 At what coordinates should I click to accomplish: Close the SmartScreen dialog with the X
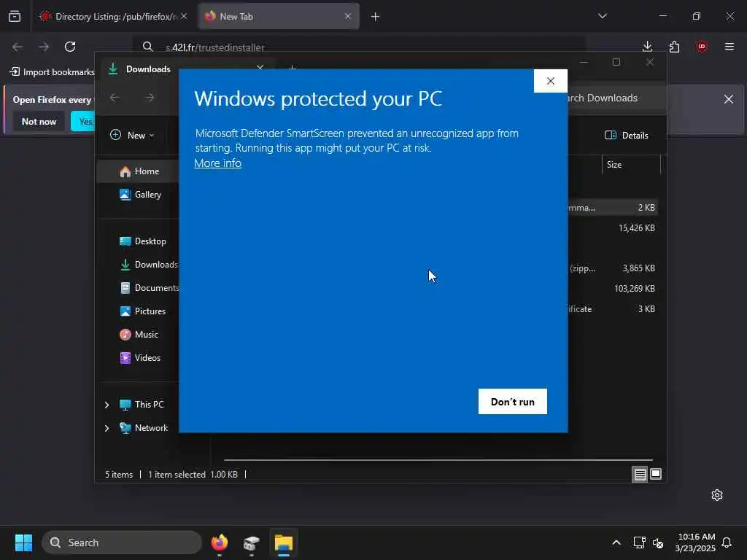[x=550, y=81]
